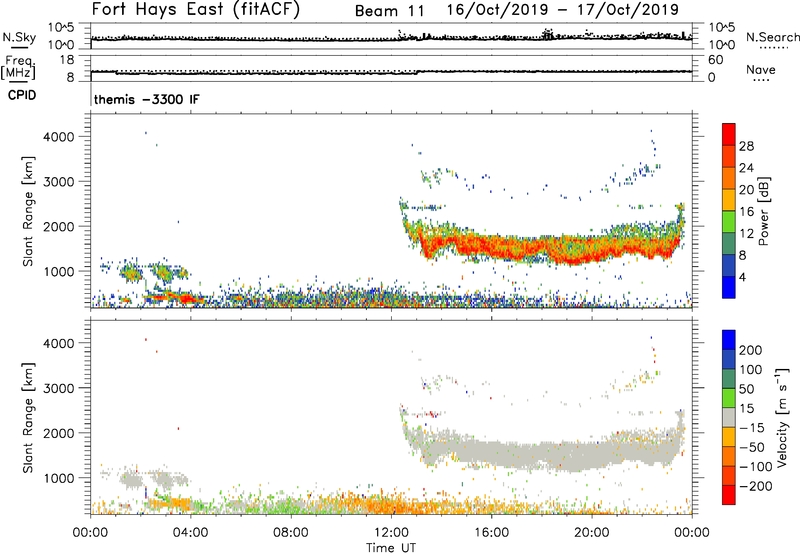Click the orange 20–24 dB Power colorbar segment
800x554 pixels.
[x=729, y=178]
